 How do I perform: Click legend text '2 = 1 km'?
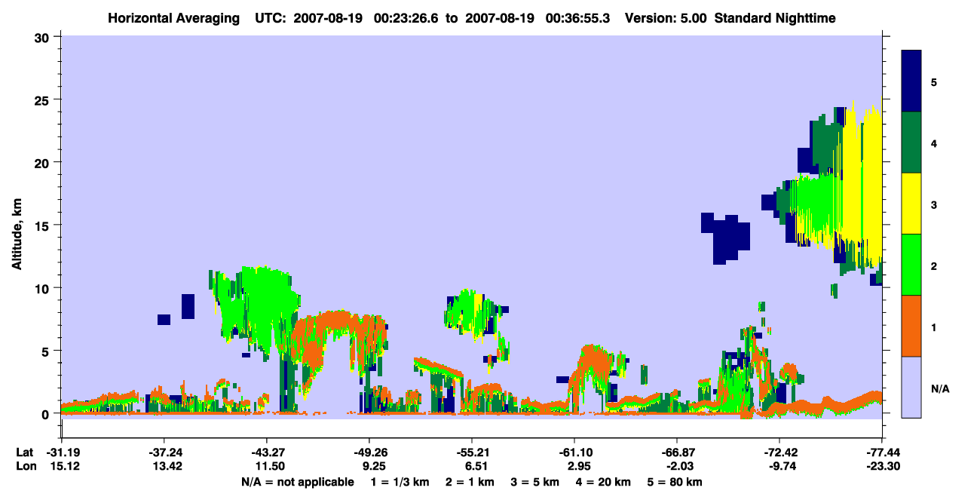pos(470,482)
